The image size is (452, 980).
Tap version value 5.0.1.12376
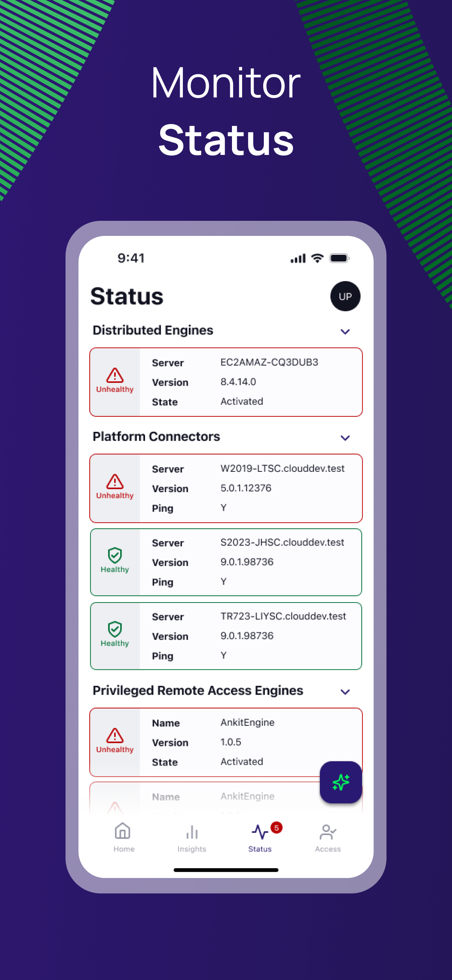[246, 488]
